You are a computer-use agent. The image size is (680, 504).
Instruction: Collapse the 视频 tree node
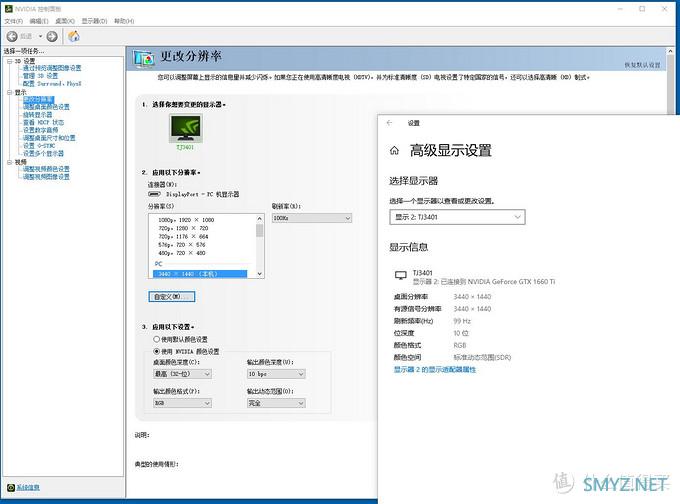[x=10, y=162]
